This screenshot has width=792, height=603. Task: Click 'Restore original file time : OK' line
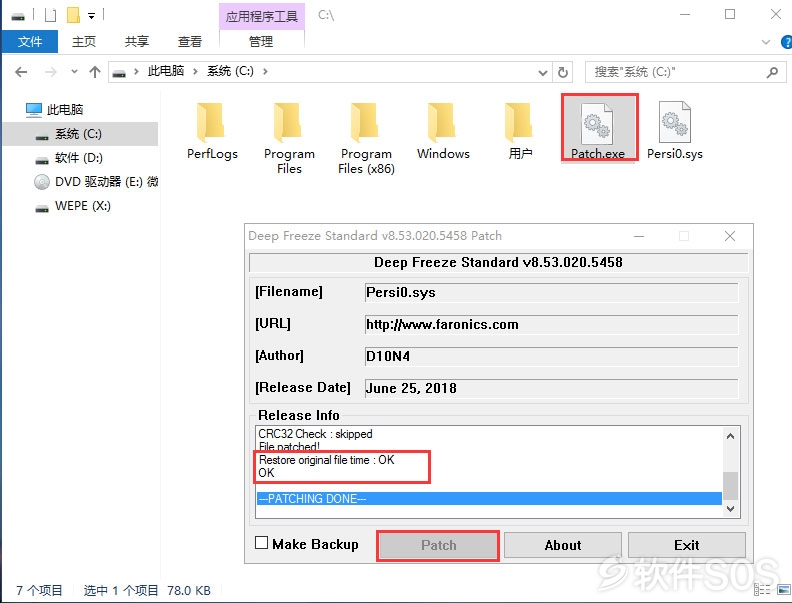point(326,460)
